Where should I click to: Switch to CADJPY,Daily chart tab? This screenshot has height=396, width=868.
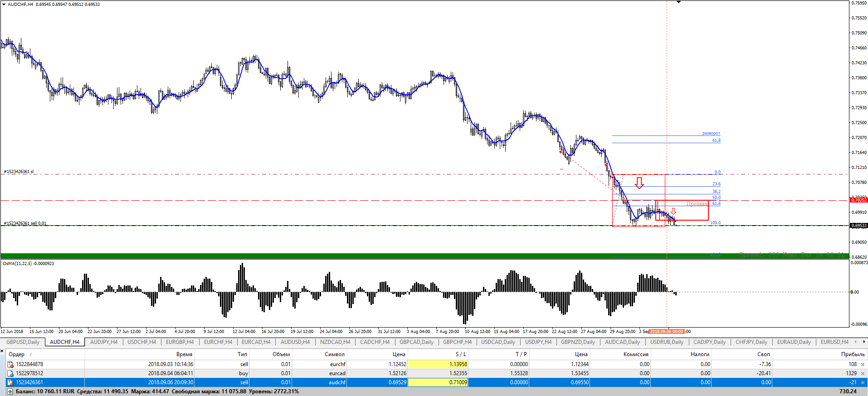click(709, 342)
